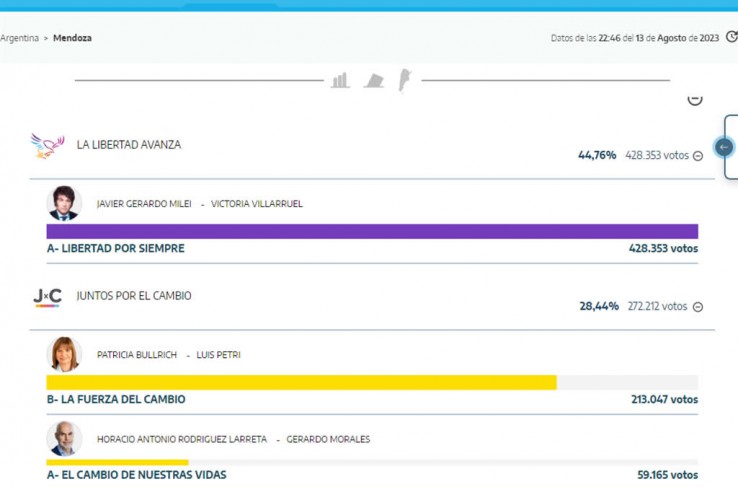Viewport: 738px width, 487px height.
Task: Click the yellow La Fuerza del Cambio bar
Action: (x=301, y=383)
